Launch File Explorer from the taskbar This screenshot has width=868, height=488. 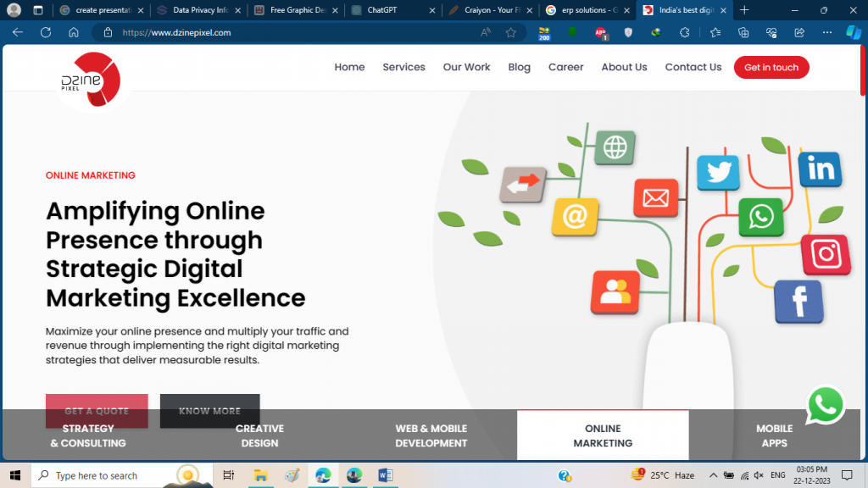pyautogui.click(x=260, y=475)
